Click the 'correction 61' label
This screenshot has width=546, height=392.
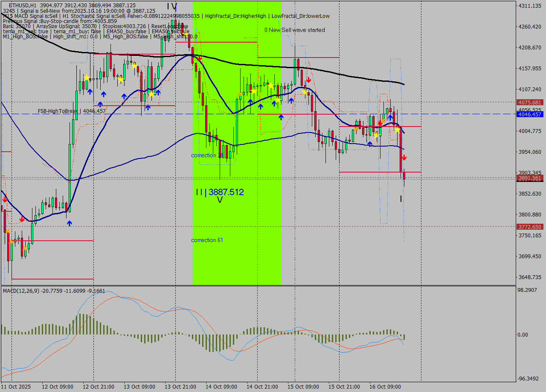click(x=207, y=240)
